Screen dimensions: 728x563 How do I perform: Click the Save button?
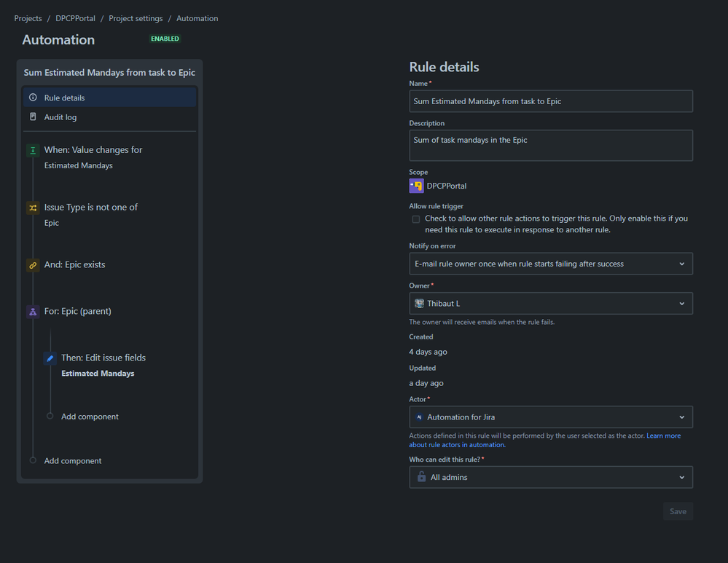(678, 511)
